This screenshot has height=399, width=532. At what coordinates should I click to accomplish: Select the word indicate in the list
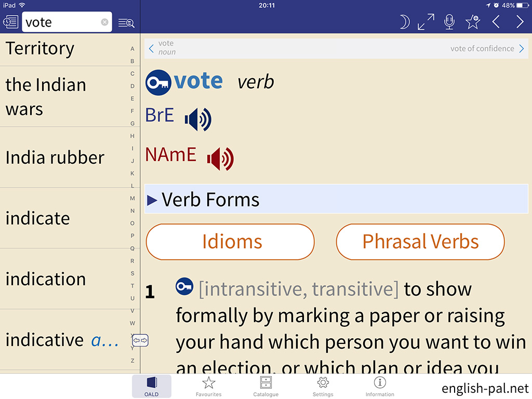[x=37, y=218]
